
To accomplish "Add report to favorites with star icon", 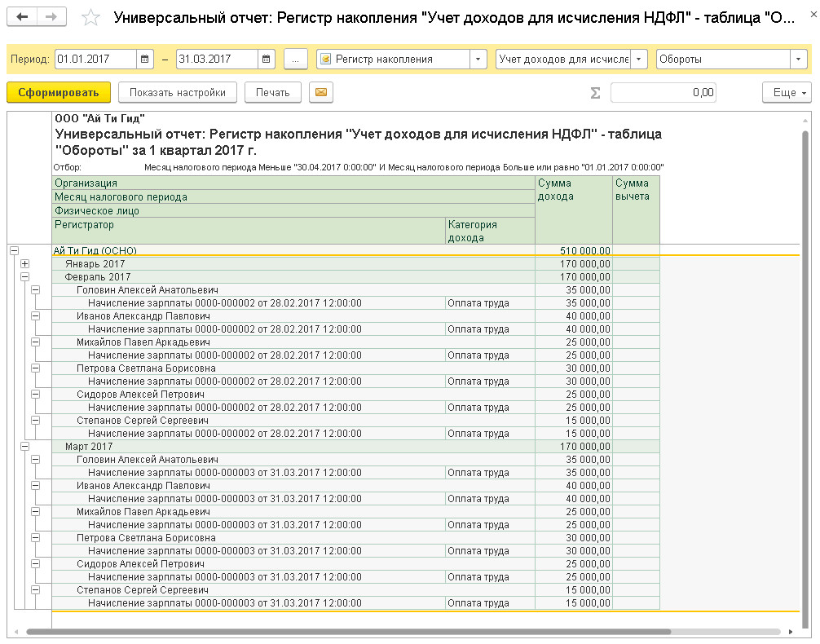I will click(91, 18).
